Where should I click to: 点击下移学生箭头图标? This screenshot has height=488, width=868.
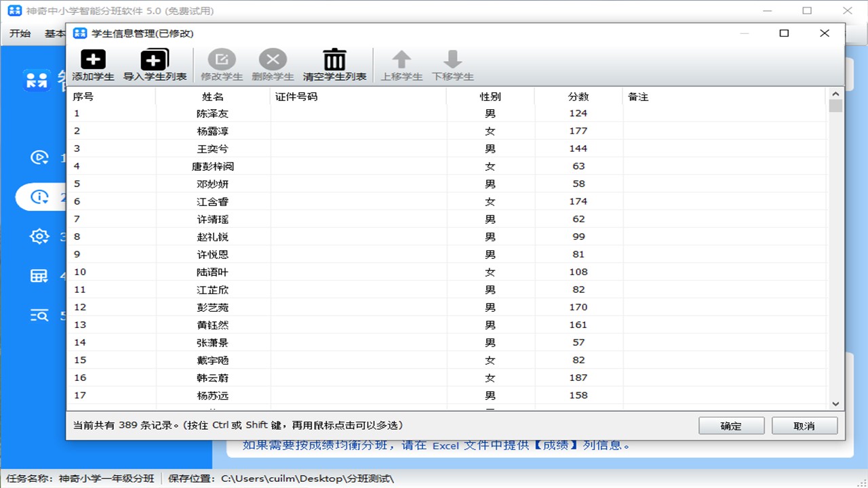coord(453,59)
